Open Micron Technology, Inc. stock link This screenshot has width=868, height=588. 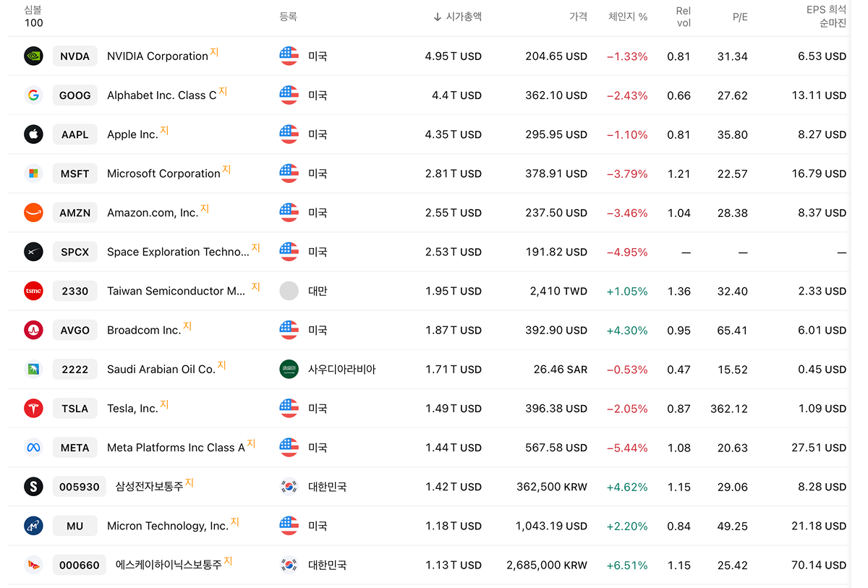coord(168,527)
